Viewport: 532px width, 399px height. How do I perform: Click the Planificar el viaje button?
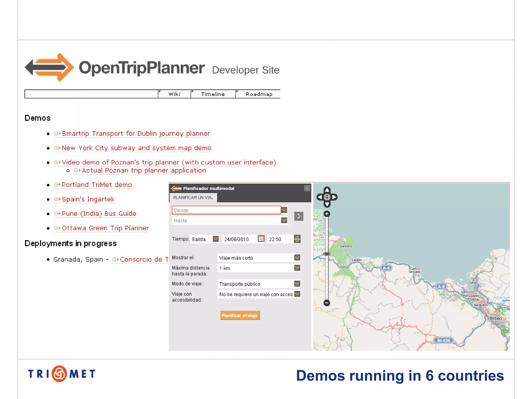coord(240,315)
